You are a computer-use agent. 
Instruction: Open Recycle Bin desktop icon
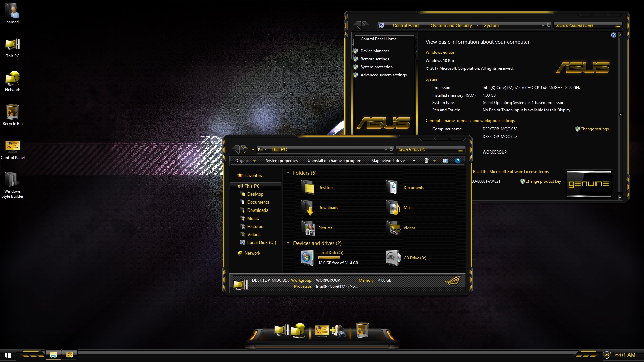click(x=12, y=113)
